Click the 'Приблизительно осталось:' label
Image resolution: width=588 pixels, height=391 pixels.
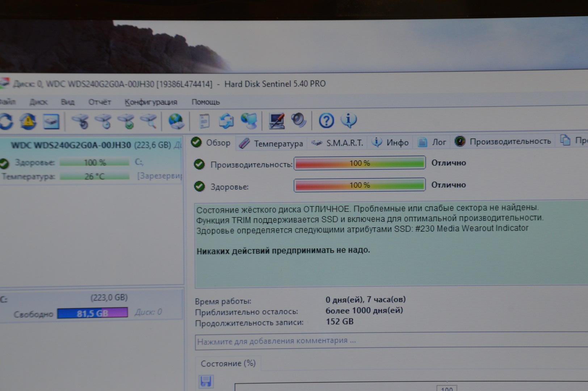pyautogui.click(x=247, y=312)
